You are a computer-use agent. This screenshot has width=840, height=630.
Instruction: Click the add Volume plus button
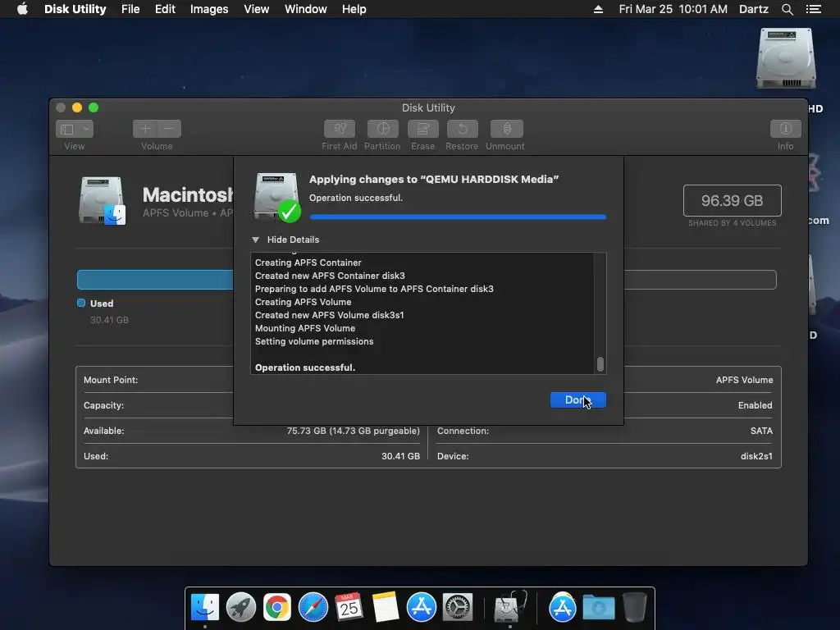click(144, 129)
